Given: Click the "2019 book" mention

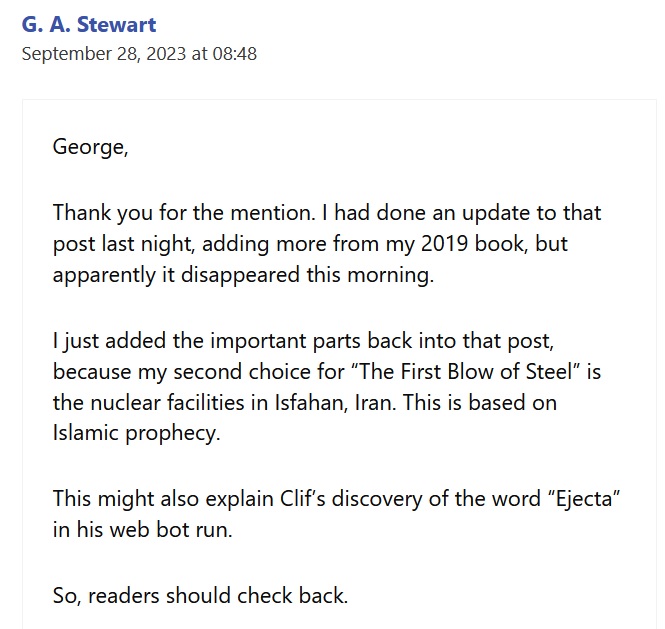Looking at the screenshot, I should click(474, 243).
